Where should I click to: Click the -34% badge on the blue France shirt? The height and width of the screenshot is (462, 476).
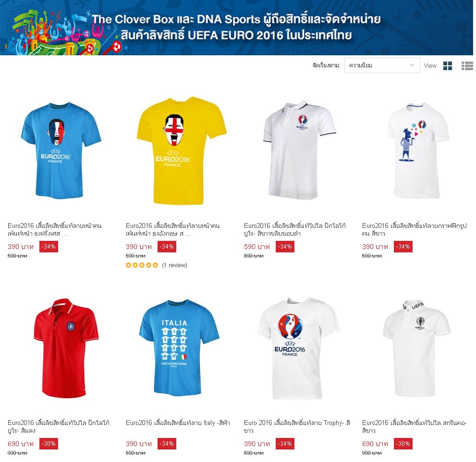point(49,247)
